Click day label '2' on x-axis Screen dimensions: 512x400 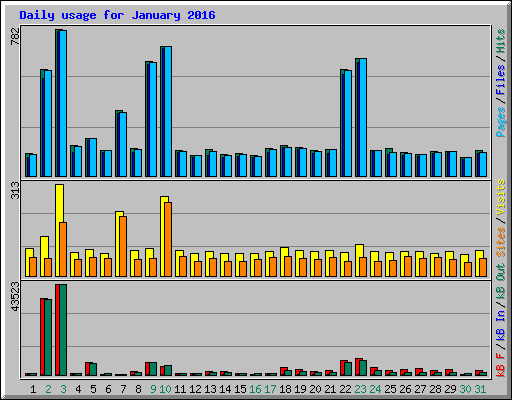click(48, 389)
